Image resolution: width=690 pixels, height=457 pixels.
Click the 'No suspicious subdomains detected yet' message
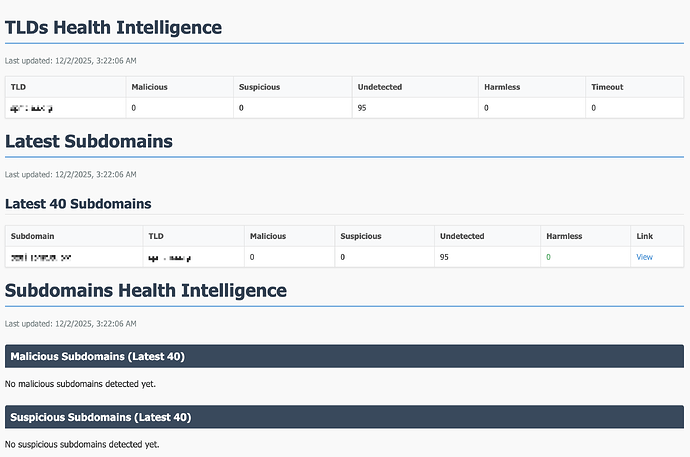tap(82, 444)
